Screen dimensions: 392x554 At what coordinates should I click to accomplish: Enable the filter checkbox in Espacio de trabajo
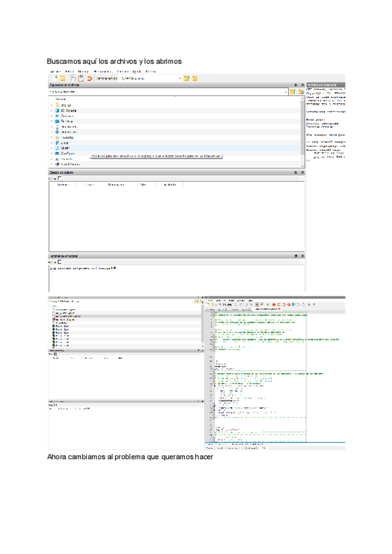point(59,178)
